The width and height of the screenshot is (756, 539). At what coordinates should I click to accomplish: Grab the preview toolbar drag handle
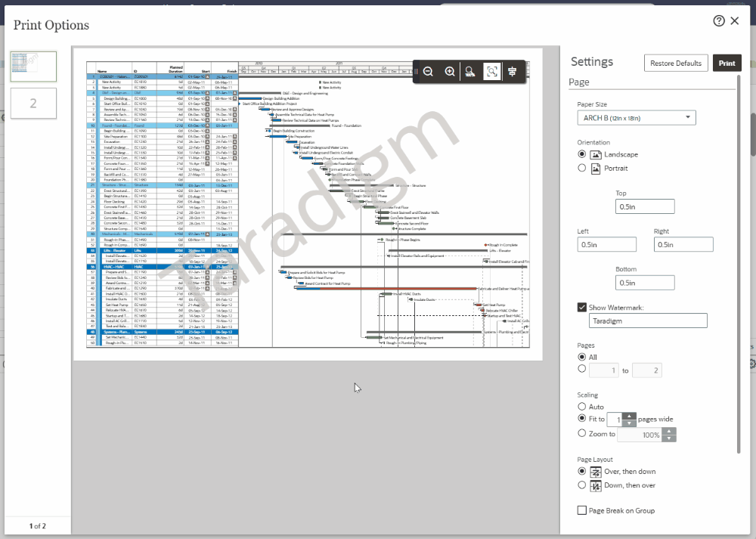tap(416, 72)
